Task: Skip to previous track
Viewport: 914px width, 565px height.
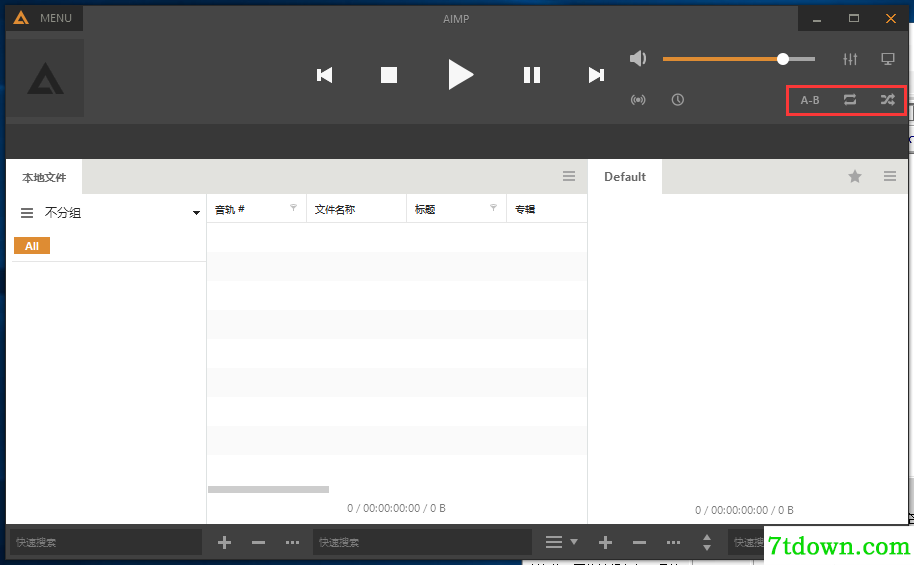Action: tap(325, 75)
